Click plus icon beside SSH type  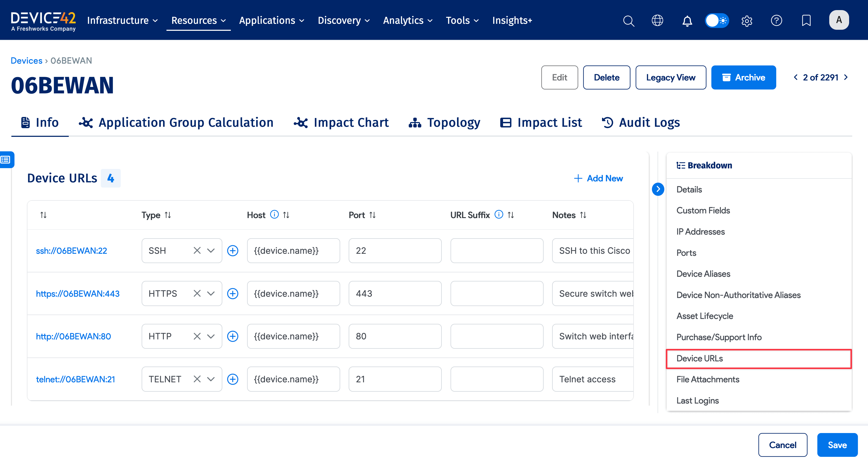233,251
